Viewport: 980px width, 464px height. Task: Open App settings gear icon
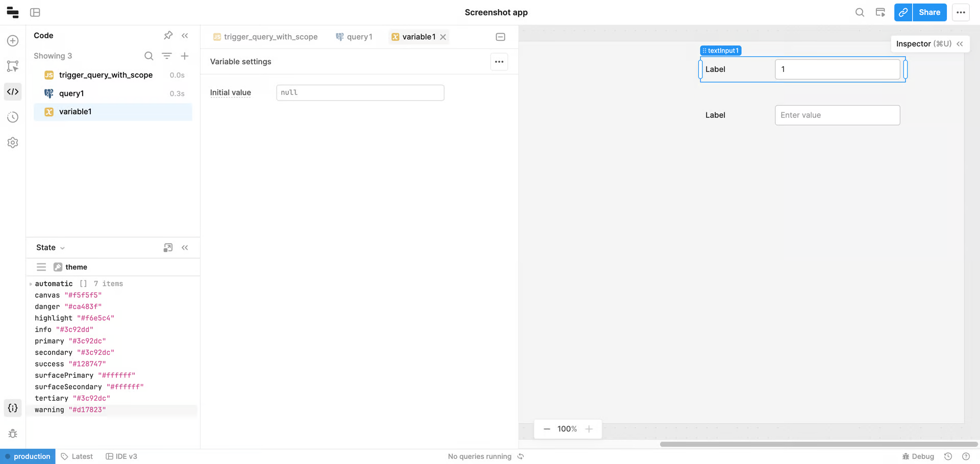point(13,143)
